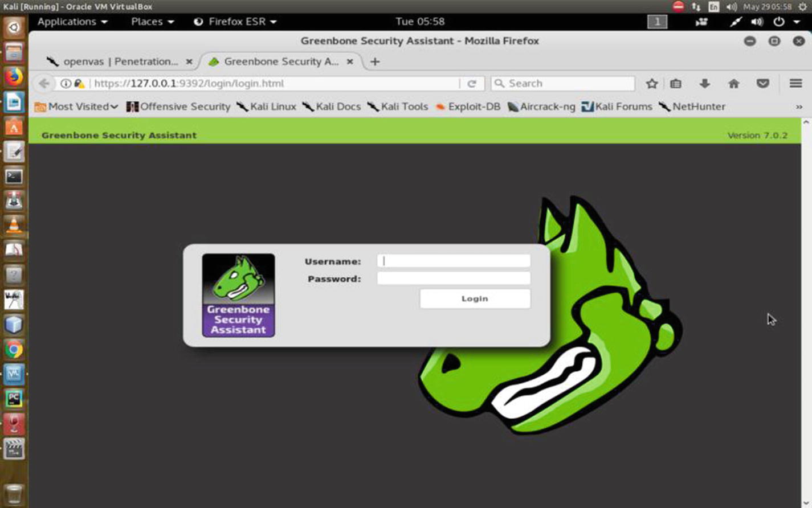Open the Aircrack-ng bookmark
This screenshot has width=812, height=508.
tap(541, 106)
